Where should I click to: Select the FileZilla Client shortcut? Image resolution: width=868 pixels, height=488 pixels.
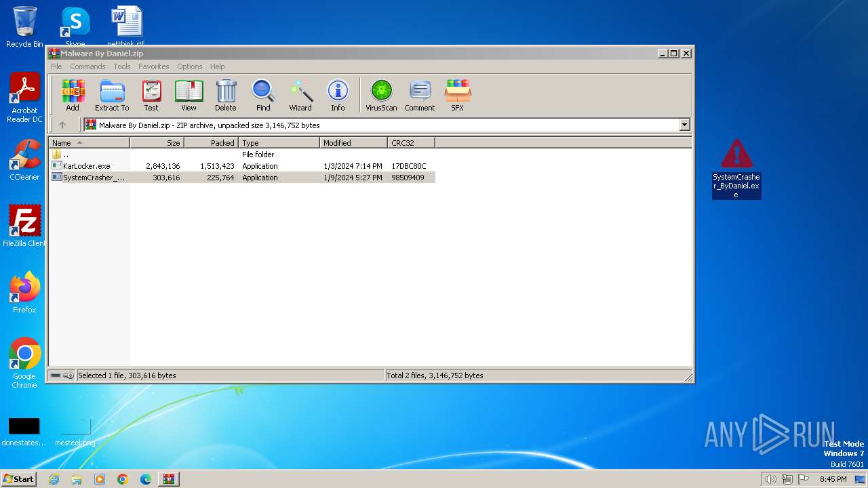point(24,226)
